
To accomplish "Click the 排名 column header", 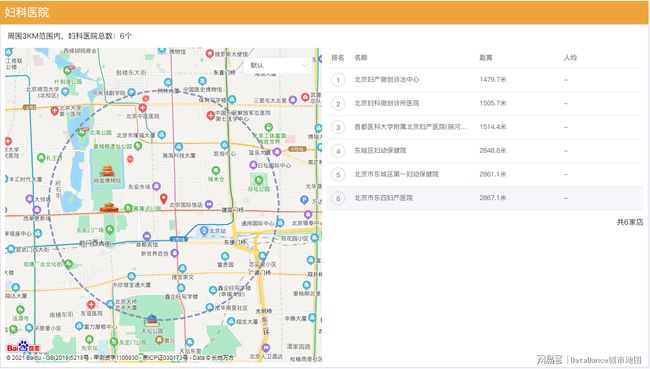I will 338,58.
